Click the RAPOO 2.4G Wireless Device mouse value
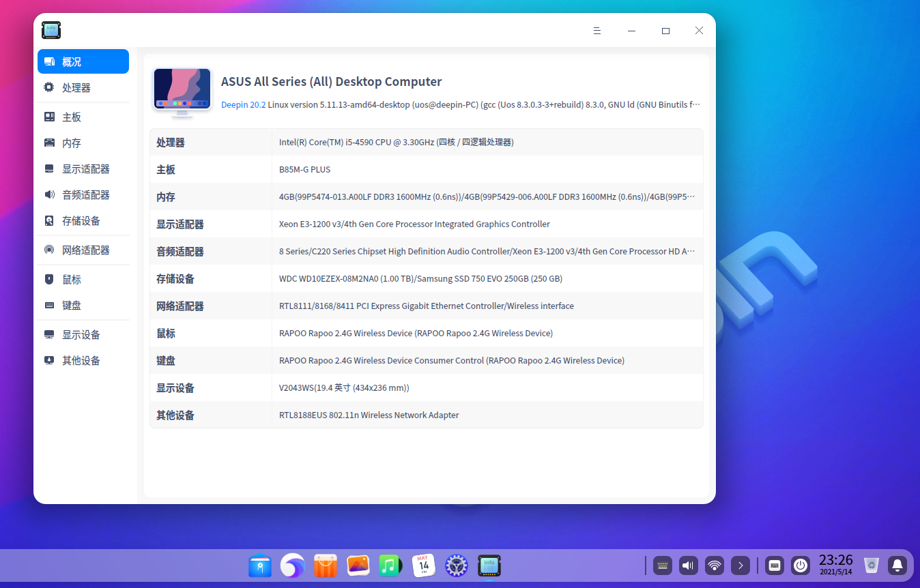Viewport: 920px width, 588px height. click(416, 334)
